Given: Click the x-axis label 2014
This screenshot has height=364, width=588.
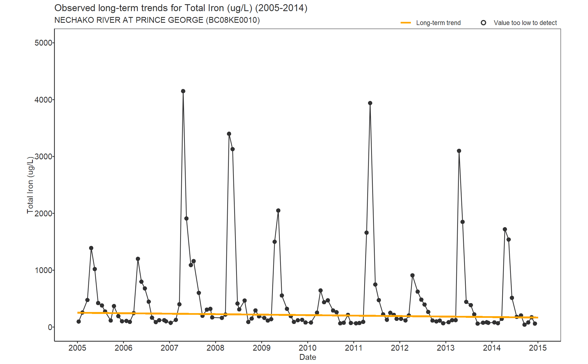Looking at the screenshot, I should click(492, 348).
